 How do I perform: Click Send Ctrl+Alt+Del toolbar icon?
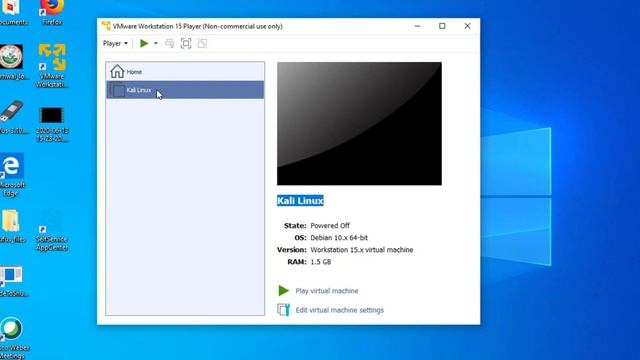(x=169, y=43)
